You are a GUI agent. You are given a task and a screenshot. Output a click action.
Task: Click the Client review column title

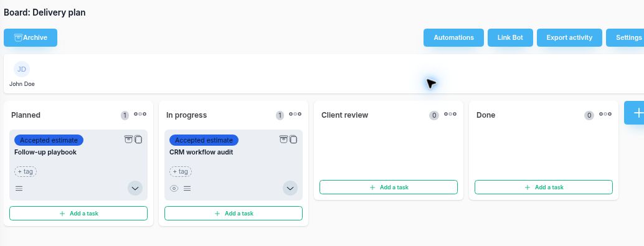tap(344, 115)
